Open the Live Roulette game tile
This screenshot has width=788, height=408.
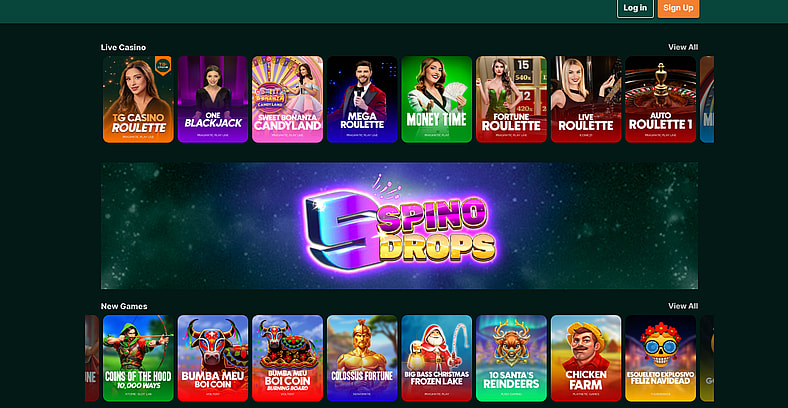[586, 99]
